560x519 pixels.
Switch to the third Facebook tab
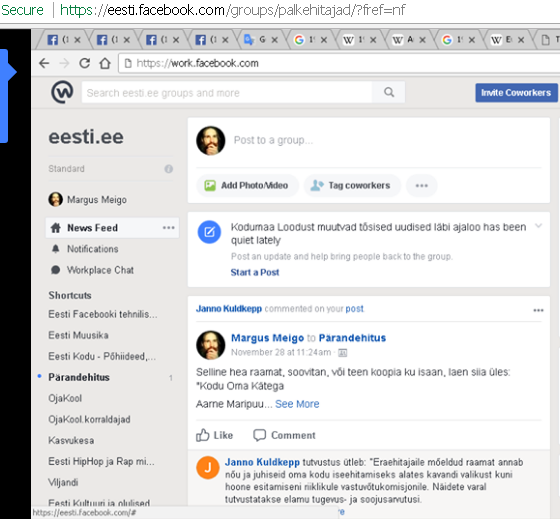click(x=162, y=39)
